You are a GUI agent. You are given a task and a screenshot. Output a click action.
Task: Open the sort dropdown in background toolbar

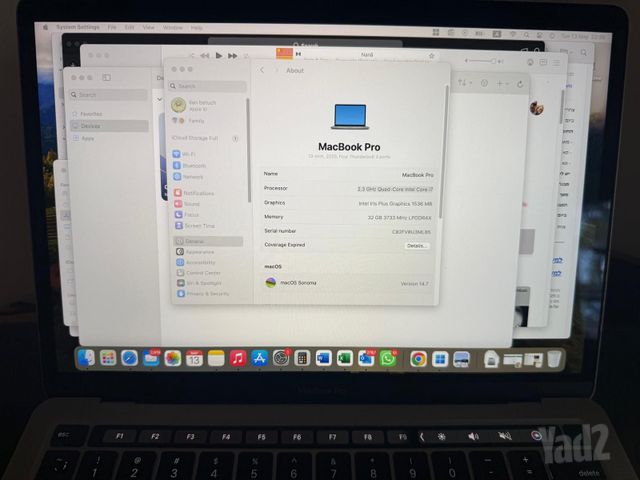(464, 83)
